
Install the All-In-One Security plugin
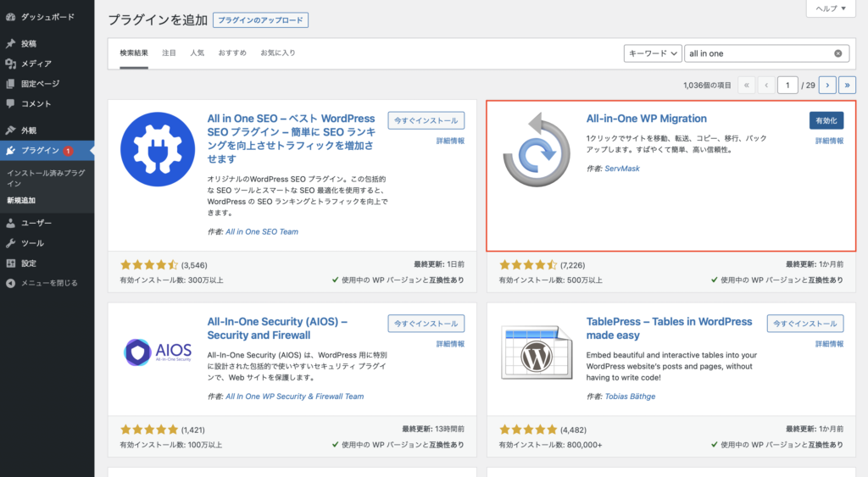(x=426, y=324)
